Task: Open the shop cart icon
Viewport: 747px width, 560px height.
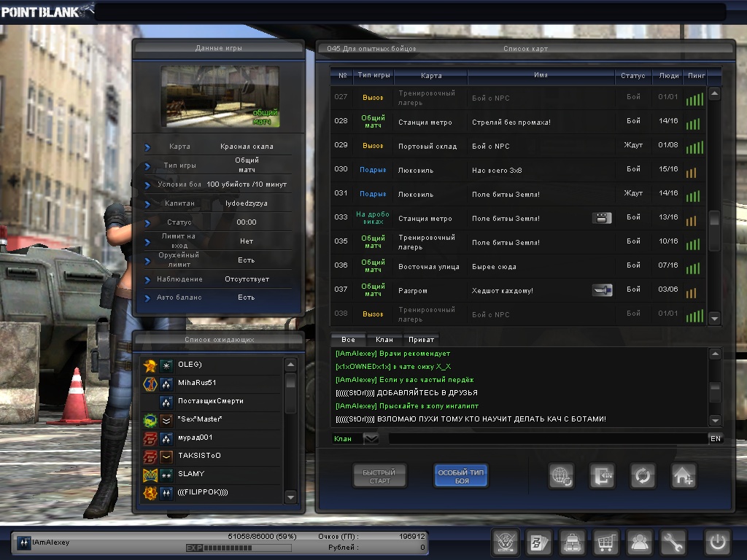Action: point(605,542)
